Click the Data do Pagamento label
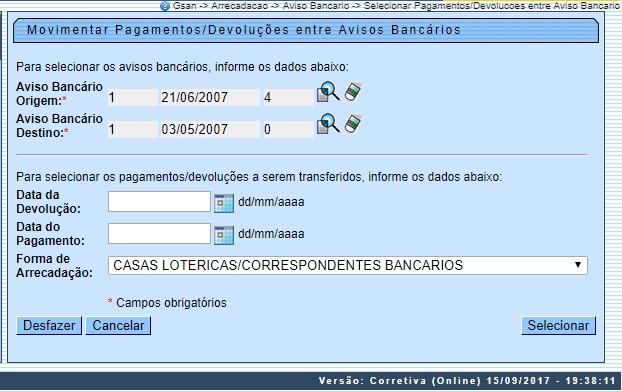Viewport: 622px width, 392px height. [50, 234]
